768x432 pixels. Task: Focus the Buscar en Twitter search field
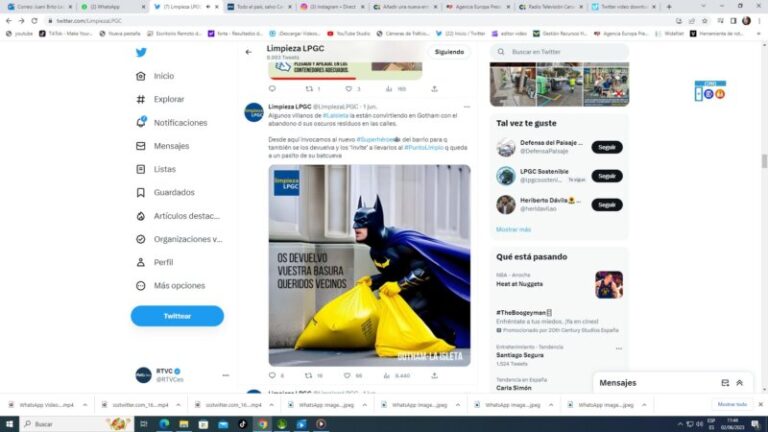tap(559, 52)
